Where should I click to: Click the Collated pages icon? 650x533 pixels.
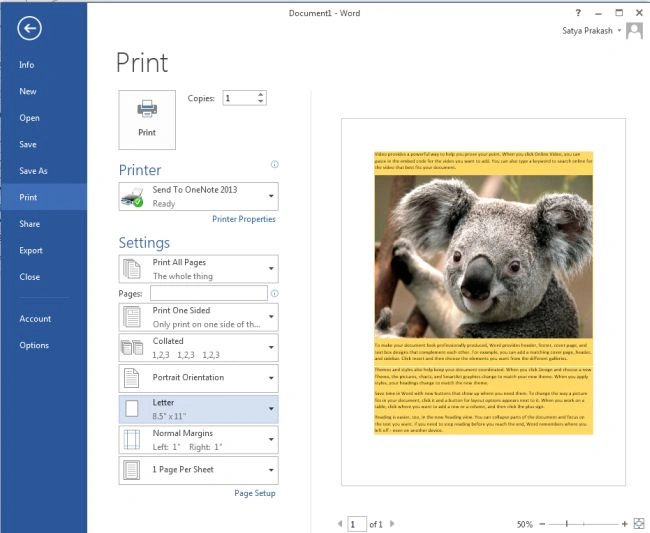[131, 347]
